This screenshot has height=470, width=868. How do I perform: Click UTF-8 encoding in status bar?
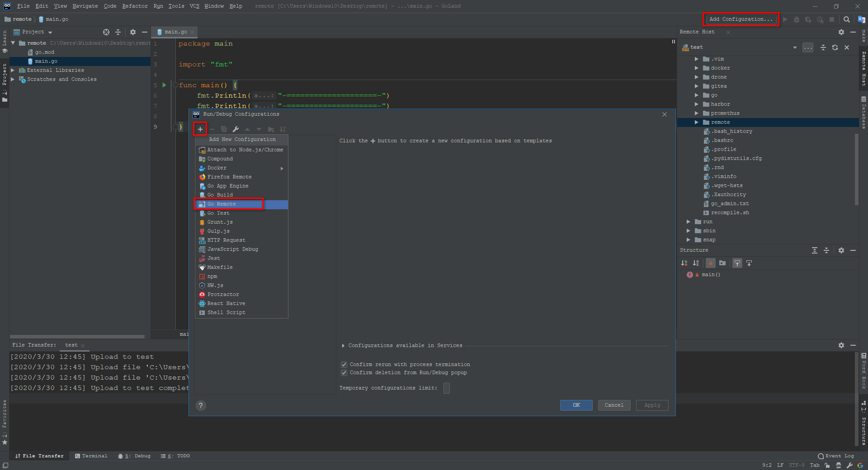point(796,465)
